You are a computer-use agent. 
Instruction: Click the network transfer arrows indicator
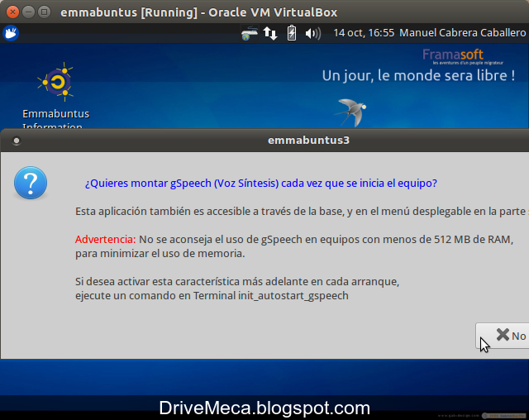click(270, 33)
